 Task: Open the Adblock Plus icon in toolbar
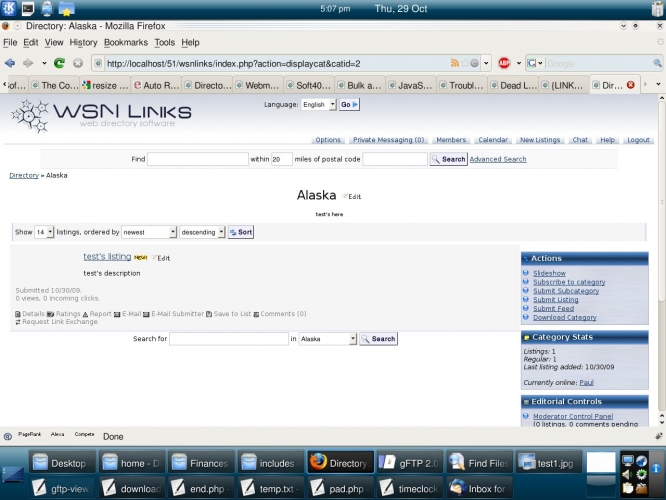tap(505, 63)
